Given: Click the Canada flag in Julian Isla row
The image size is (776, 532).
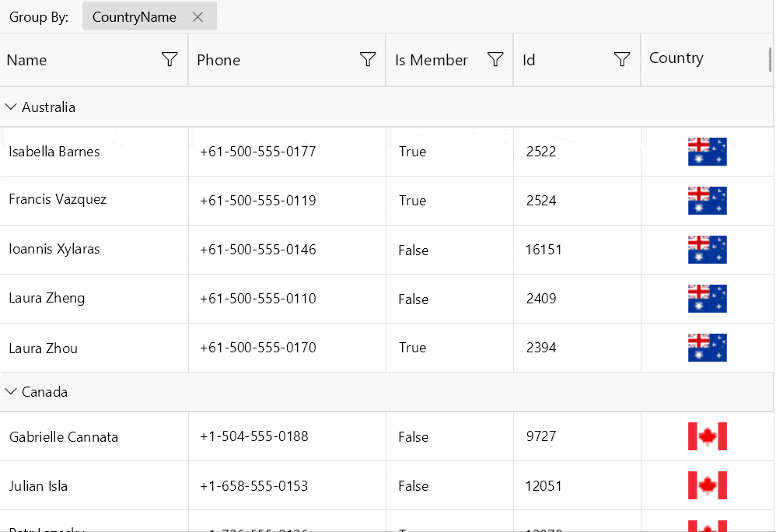Looking at the screenshot, I should click(x=707, y=485).
